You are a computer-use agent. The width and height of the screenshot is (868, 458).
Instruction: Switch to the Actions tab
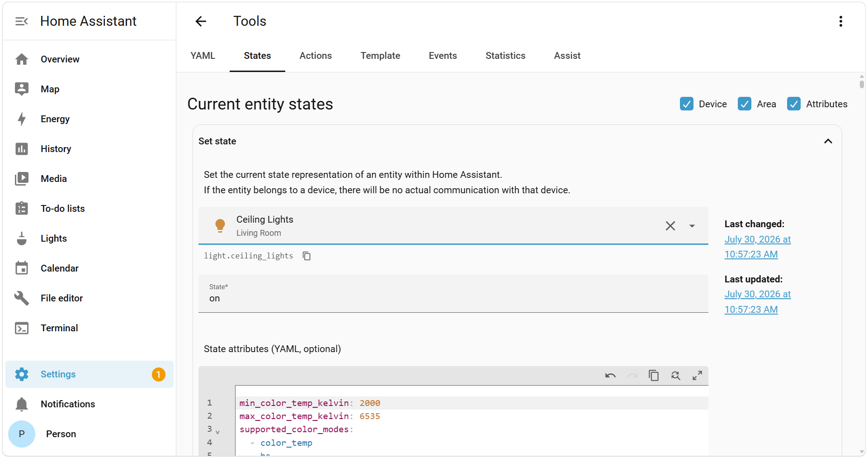click(x=316, y=56)
